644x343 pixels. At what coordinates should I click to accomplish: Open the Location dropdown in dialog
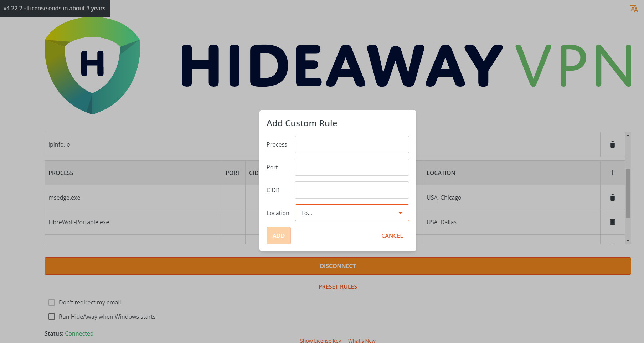click(x=352, y=213)
